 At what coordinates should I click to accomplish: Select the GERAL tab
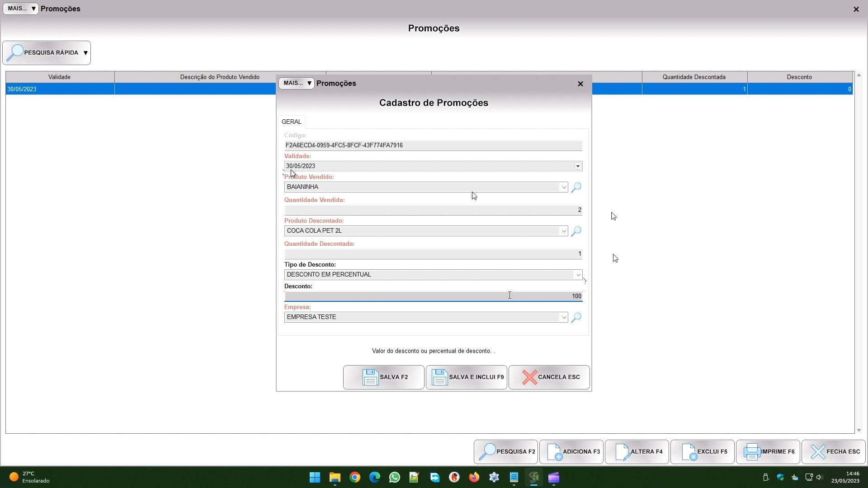pyautogui.click(x=291, y=122)
